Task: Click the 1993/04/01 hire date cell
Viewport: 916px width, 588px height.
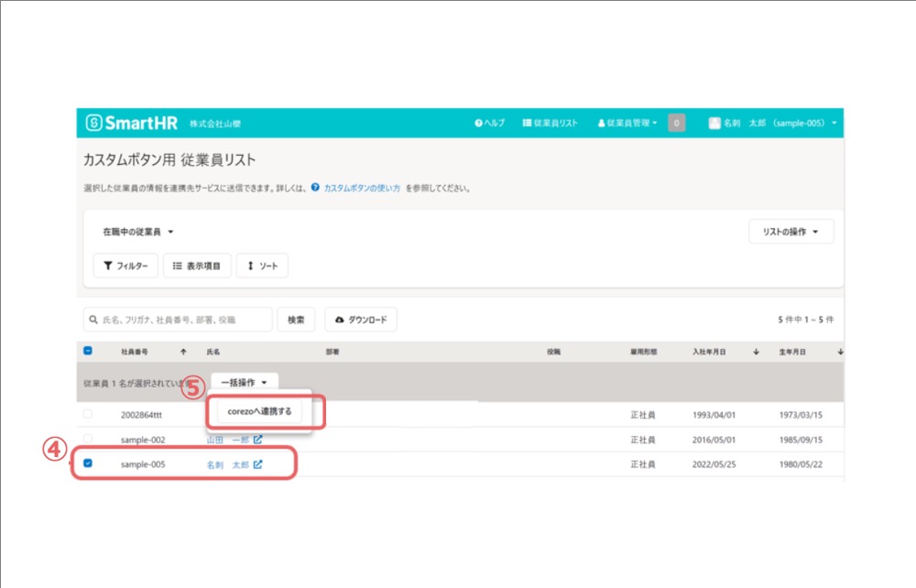Action: 714,415
